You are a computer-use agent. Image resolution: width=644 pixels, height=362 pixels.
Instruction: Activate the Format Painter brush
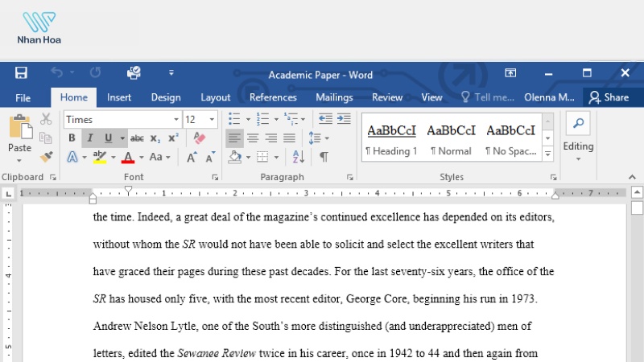47,156
